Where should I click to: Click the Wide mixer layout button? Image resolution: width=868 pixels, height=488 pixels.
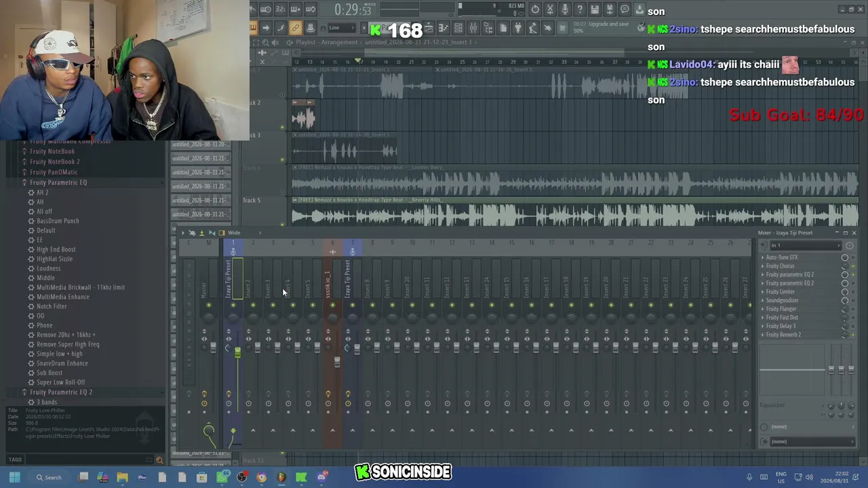(x=234, y=233)
